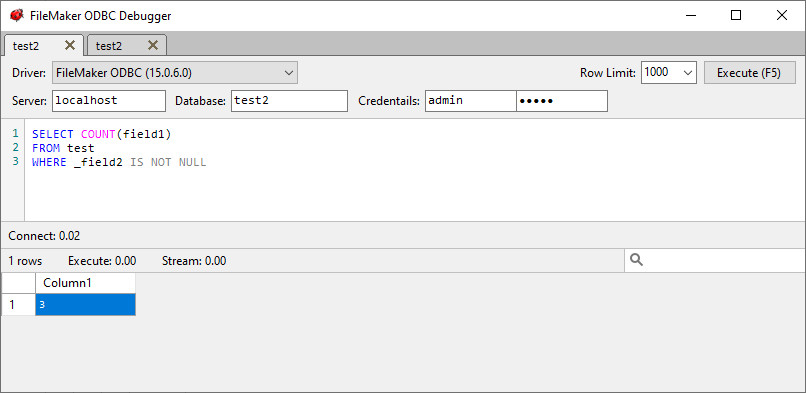Click the SELECT keyword in the query
806x393 pixels.
tap(52, 134)
